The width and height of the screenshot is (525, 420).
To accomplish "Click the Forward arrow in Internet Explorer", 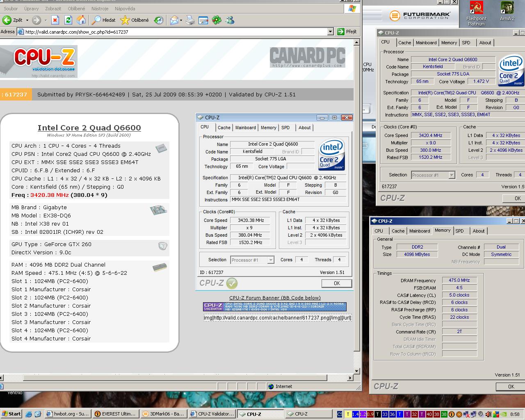I will tap(37, 20).
